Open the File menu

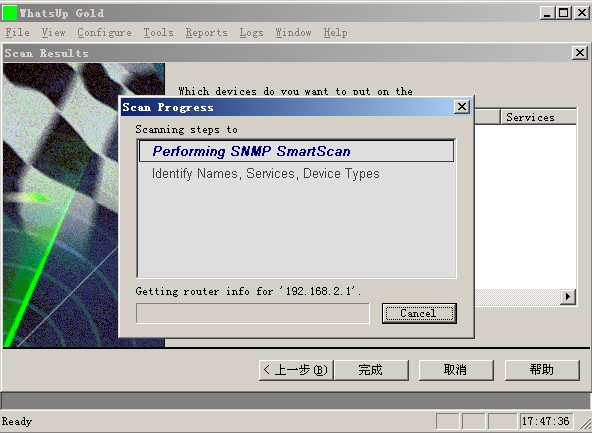17,32
